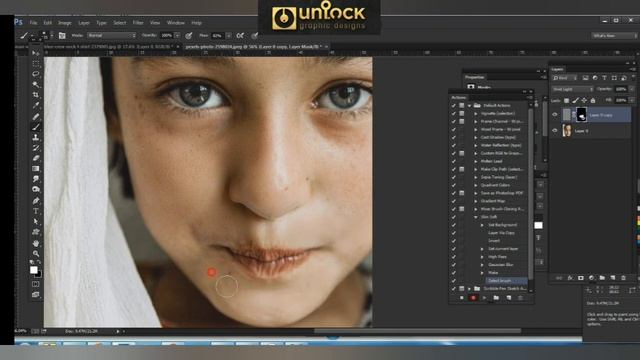Select the Eyedropper tool
The image size is (640, 360).
click(36, 105)
